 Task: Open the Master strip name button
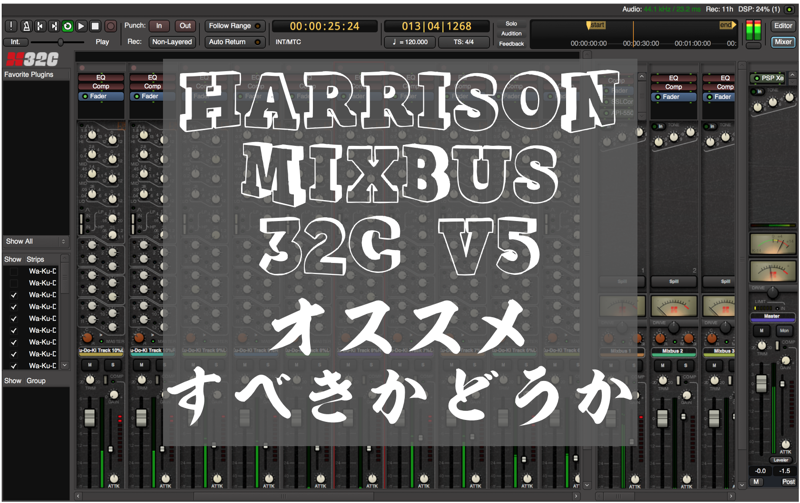tap(772, 316)
